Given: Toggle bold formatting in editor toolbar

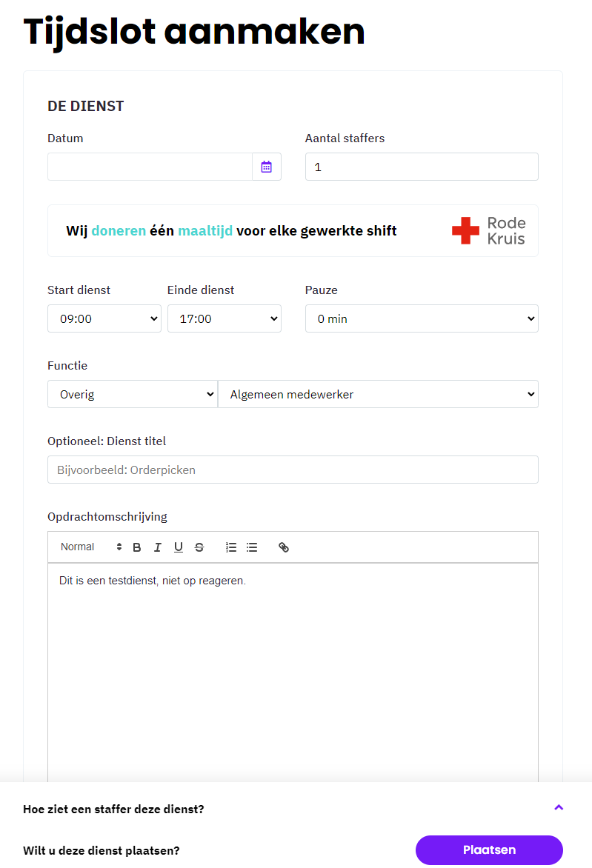Looking at the screenshot, I should point(137,547).
